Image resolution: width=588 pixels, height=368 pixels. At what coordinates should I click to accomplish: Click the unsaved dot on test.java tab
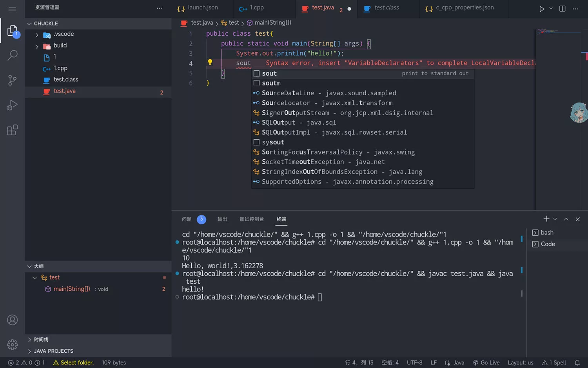click(349, 9)
